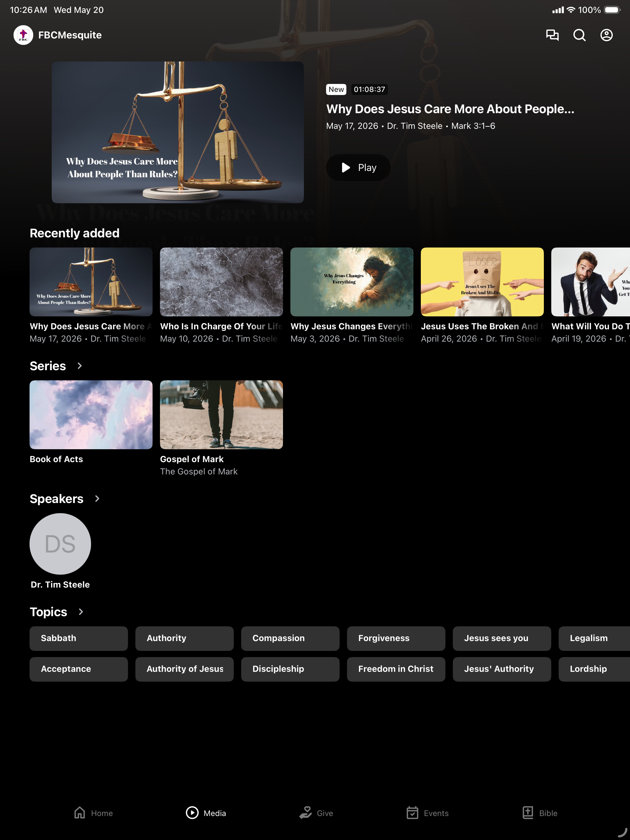
Task: Open the Dr. Tim Steele speaker name
Action: coord(60,584)
